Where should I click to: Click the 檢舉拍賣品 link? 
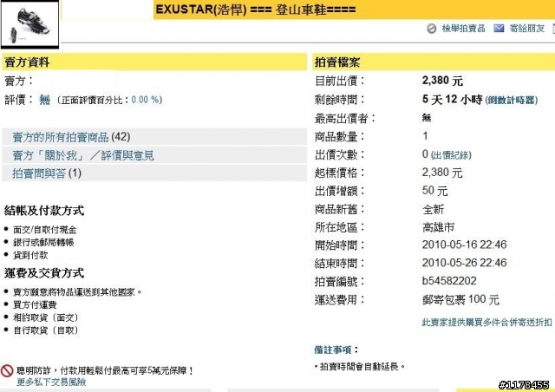[x=463, y=29]
